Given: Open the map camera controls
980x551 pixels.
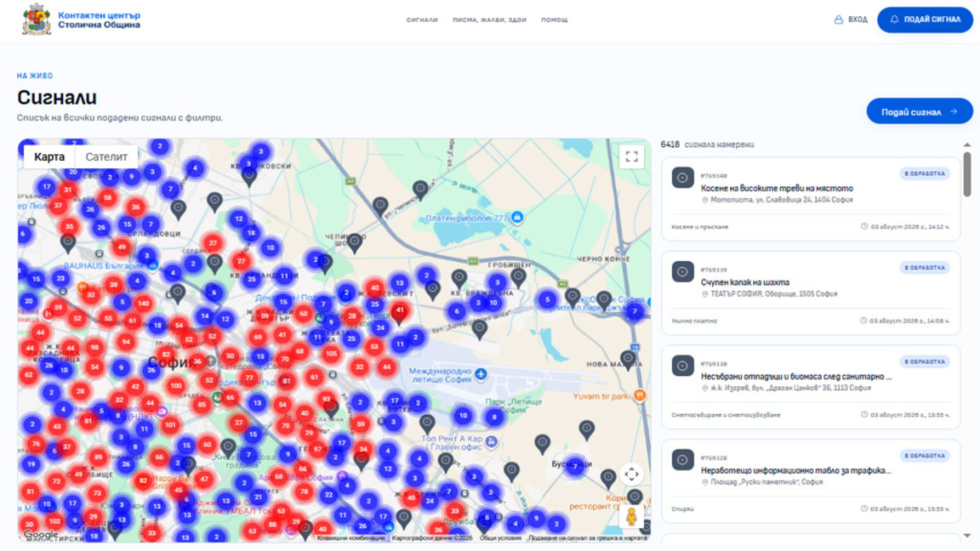Looking at the screenshot, I should tap(631, 474).
